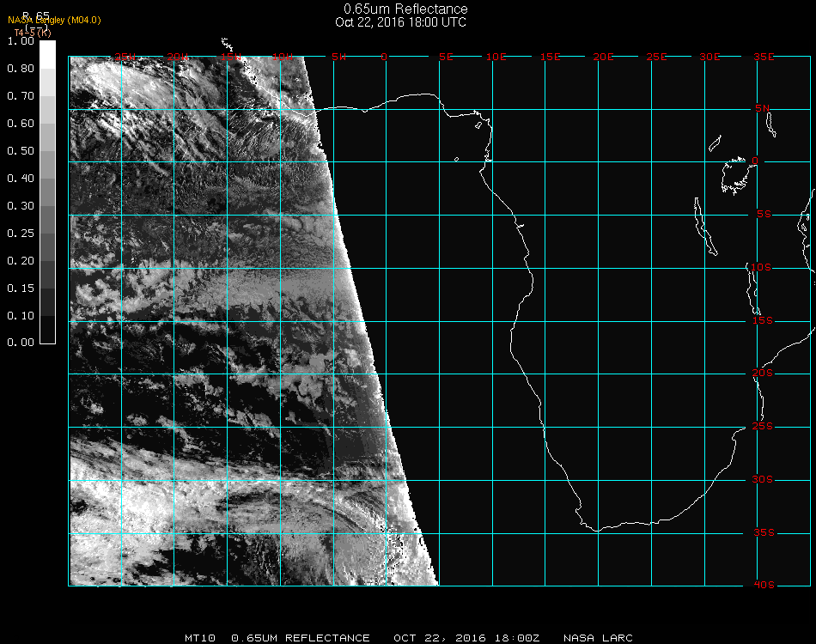Select the 0.60 scale value
Image resolution: width=816 pixels, height=644 pixels.
(x=21, y=124)
